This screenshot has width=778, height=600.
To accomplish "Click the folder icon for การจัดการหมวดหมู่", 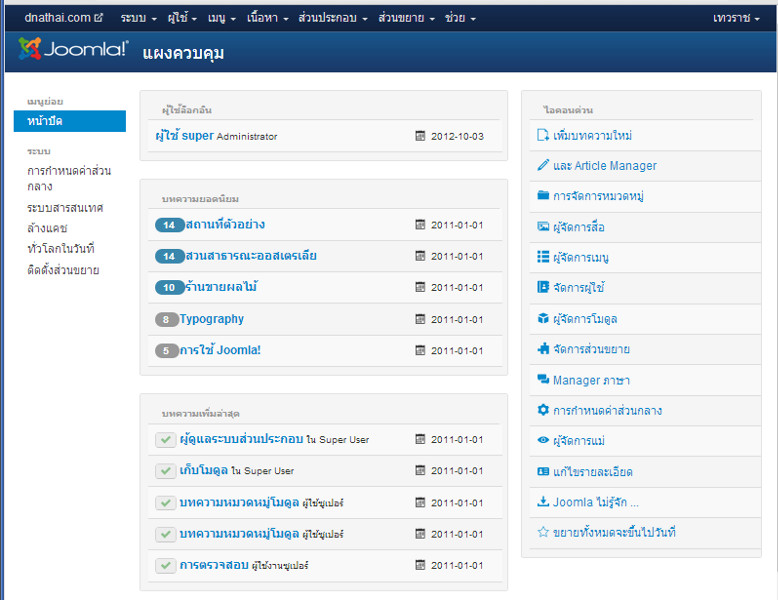I will 543,195.
